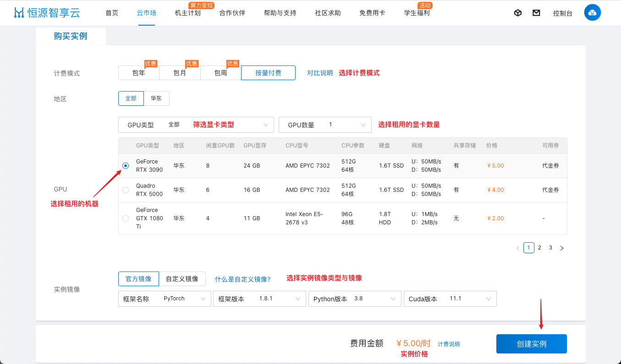Select the GeForce RTX 3090 radio button
This screenshot has height=364, width=621.
pyautogui.click(x=126, y=166)
